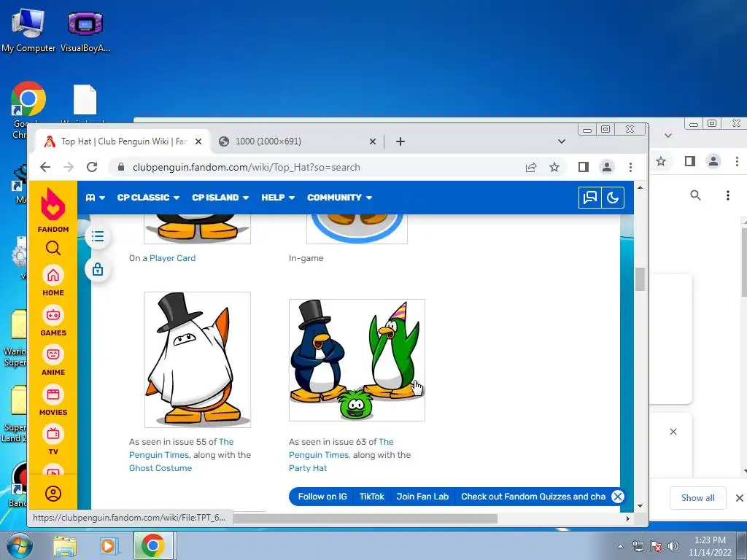Image resolution: width=747 pixels, height=560 pixels.
Task: Expand the wiki logo dropdown menu
Action: pyautogui.click(x=96, y=198)
